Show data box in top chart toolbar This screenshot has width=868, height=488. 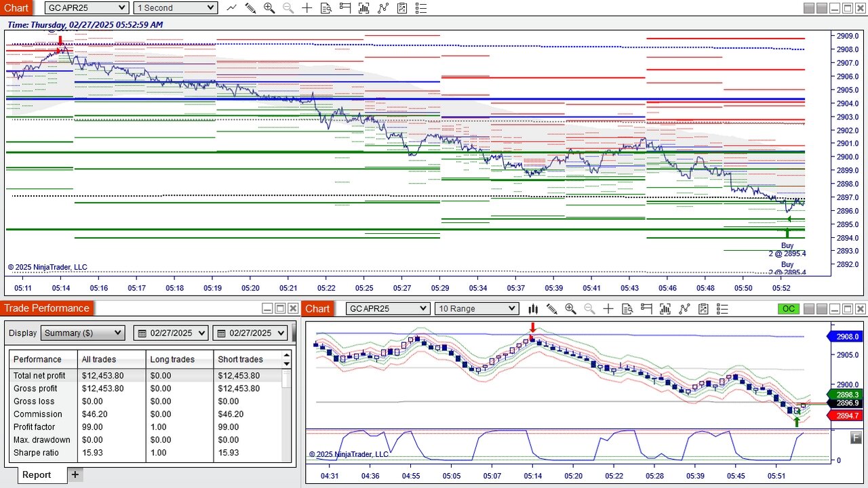326,8
